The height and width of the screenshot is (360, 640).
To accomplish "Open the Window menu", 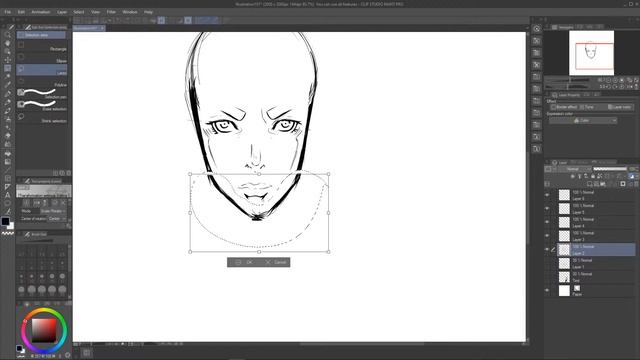I will pos(130,12).
